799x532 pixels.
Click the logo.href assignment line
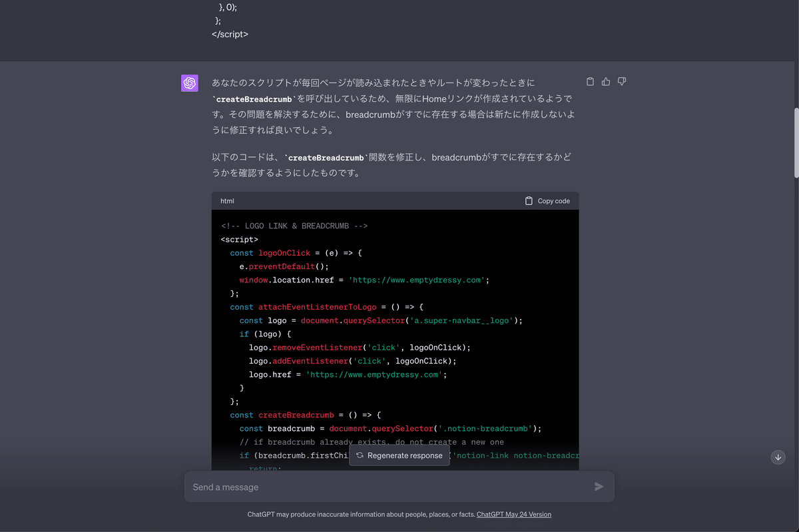pos(348,375)
